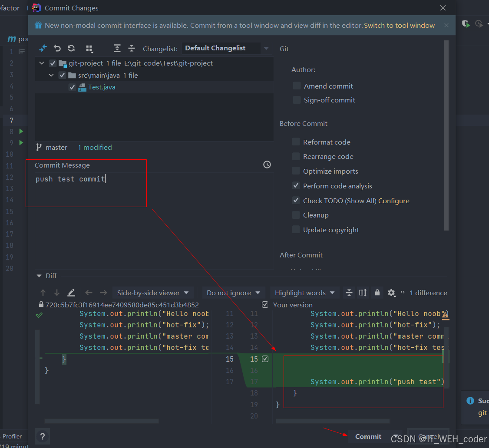Enable the Cleanup checkbox
Screen dimensions: 489x448
coord(296,215)
